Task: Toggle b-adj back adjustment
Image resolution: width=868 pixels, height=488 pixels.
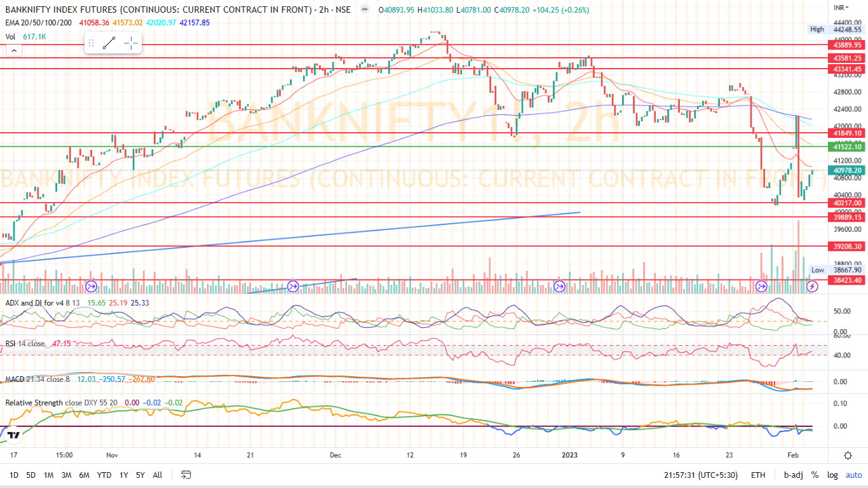Action: pos(793,475)
